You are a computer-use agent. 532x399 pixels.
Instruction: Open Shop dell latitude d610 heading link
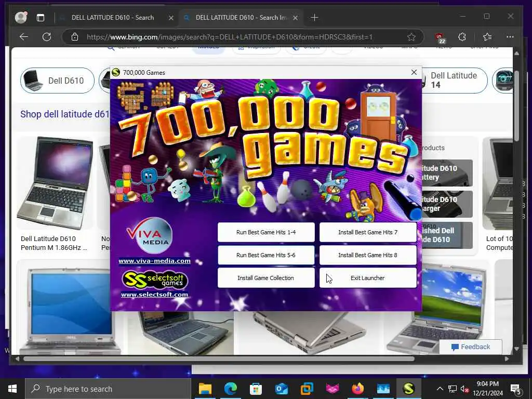point(65,114)
